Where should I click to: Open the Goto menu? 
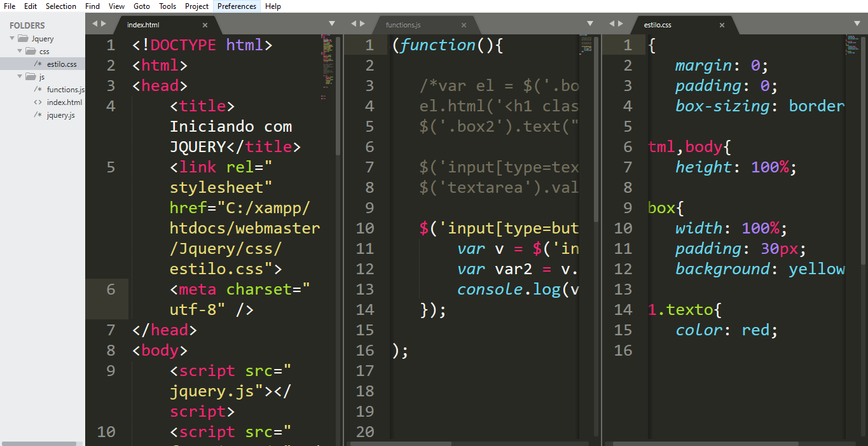142,6
